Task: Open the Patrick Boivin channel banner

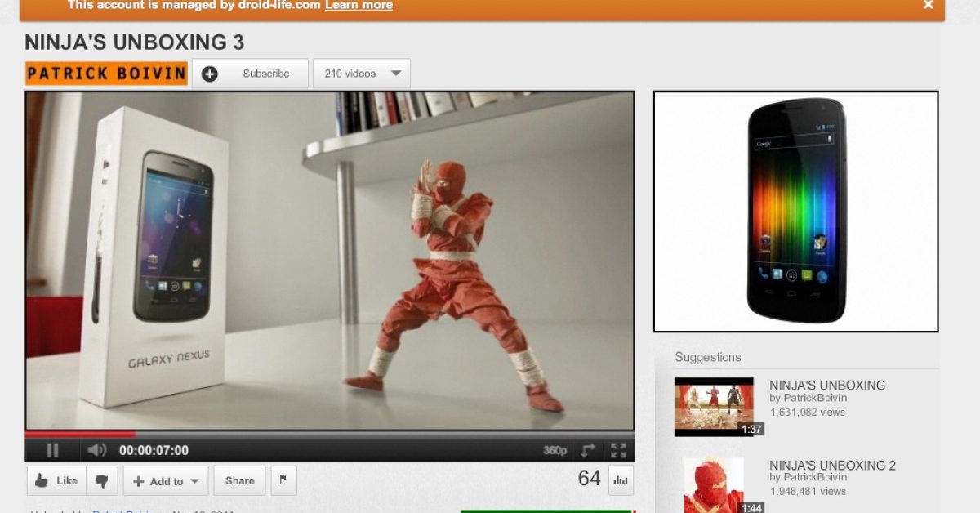Action: [x=106, y=74]
